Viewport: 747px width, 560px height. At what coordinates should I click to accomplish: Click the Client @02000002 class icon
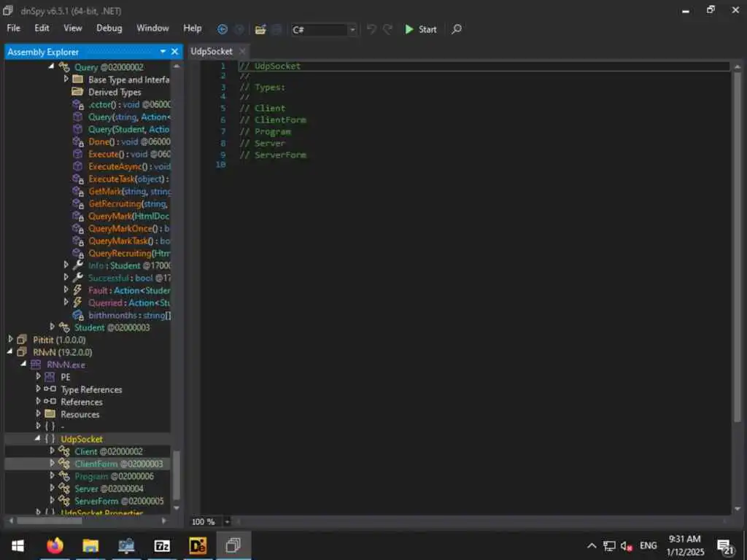point(64,451)
